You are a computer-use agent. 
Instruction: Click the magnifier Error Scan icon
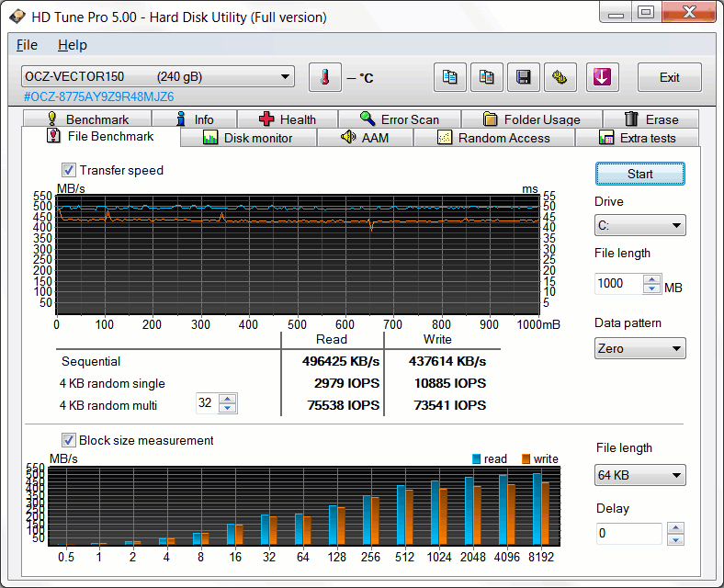(x=368, y=119)
